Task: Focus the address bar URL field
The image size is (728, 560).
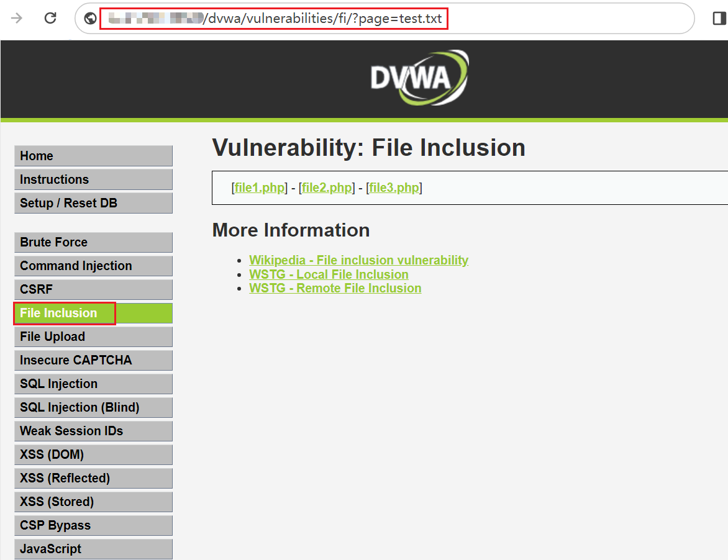Action: point(384,19)
